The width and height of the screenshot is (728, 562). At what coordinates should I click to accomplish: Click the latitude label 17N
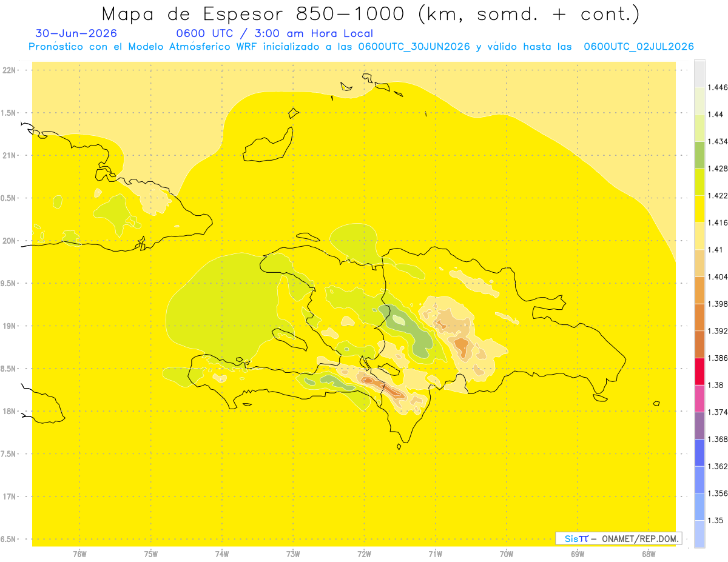pos(10,497)
